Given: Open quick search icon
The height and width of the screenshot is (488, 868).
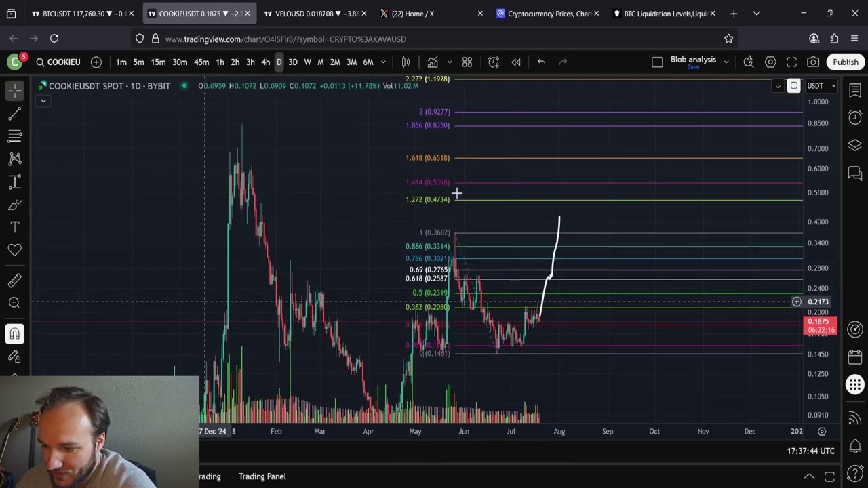Looking at the screenshot, I should coord(749,62).
